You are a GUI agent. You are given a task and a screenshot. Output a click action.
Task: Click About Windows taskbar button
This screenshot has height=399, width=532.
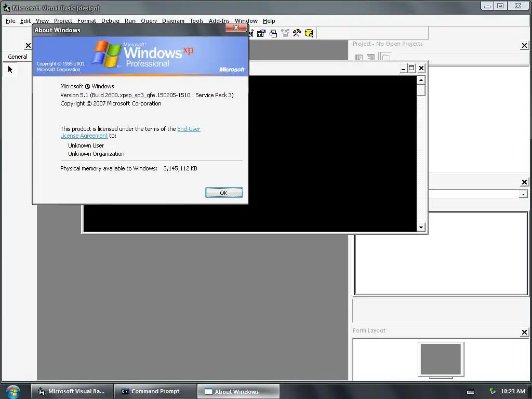(x=238, y=391)
